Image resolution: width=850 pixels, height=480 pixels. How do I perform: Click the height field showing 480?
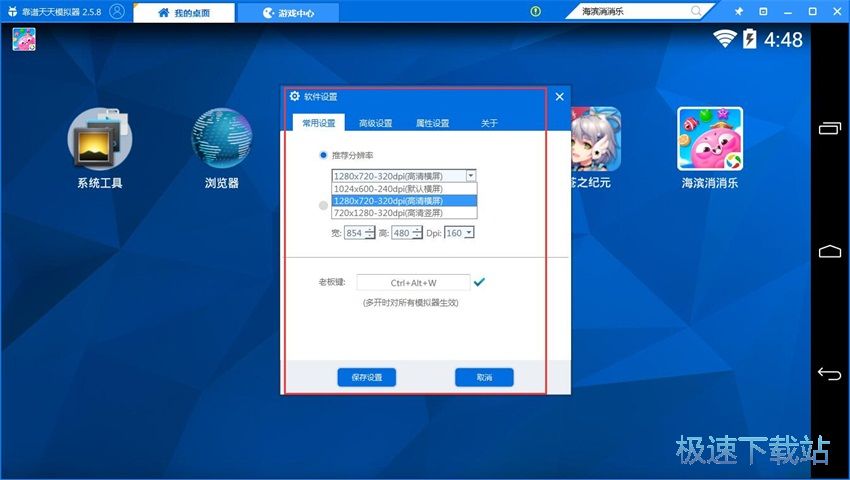(402, 233)
